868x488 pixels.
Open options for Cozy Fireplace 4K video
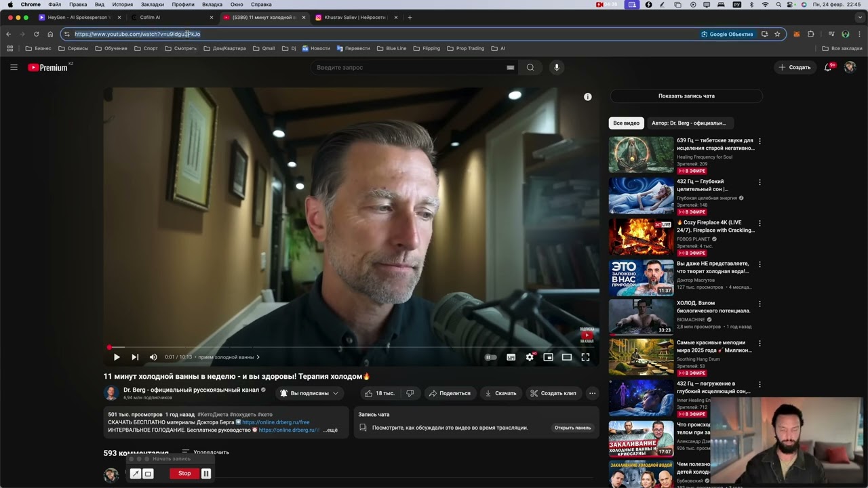(x=759, y=223)
